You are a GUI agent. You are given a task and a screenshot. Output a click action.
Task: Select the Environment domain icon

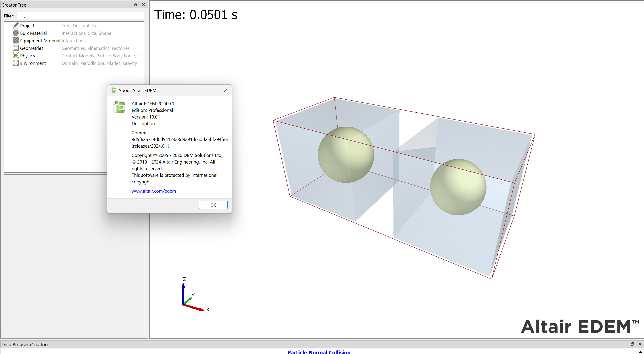pos(15,63)
